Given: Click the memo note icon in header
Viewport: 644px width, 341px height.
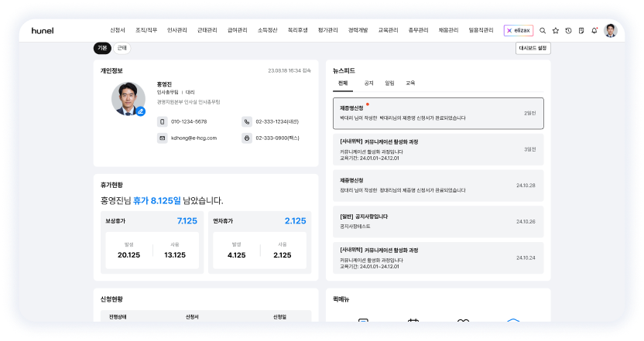Looking at the screenshot, I should coord(581,31).
